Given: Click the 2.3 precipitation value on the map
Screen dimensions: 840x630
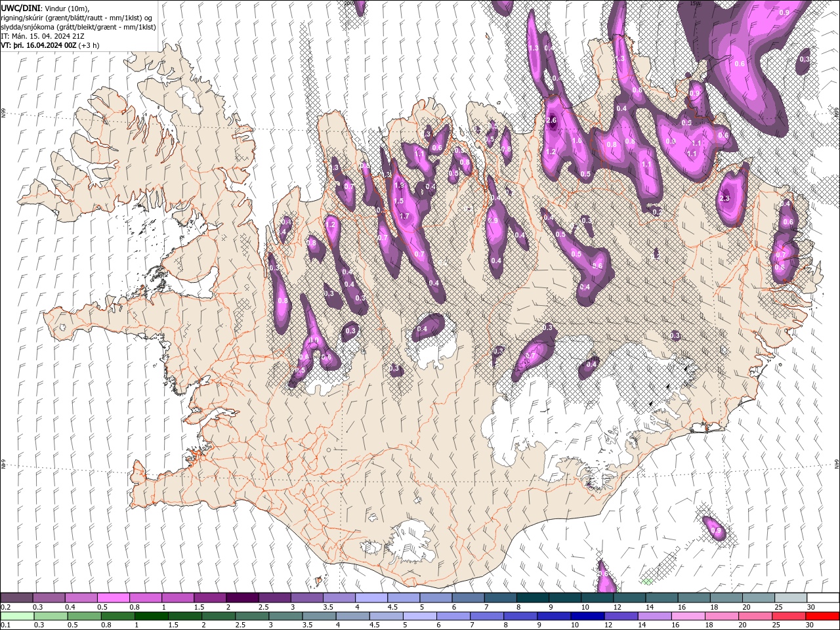Looking at the screenshot, I should [724, 198].
